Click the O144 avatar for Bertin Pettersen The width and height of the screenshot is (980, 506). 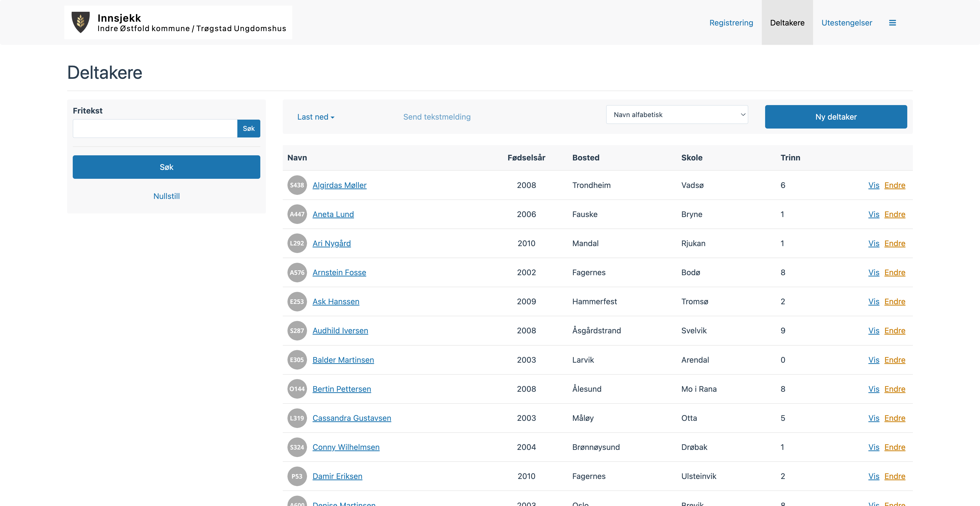click(297, 389)
